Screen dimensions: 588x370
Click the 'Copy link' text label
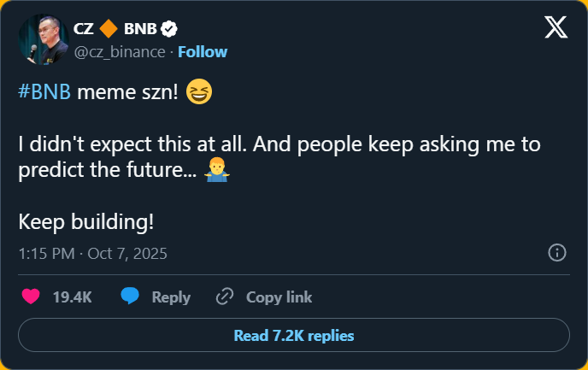tap(279, 297)
